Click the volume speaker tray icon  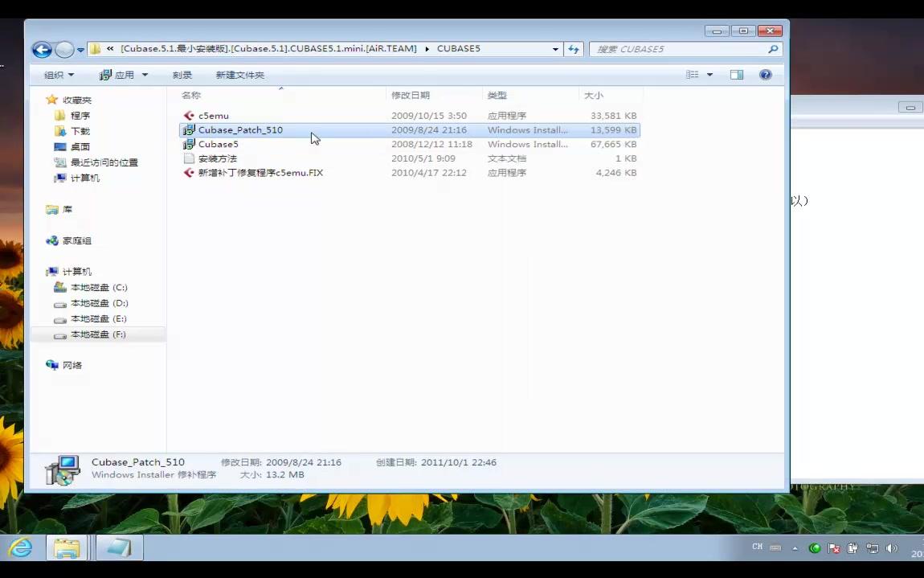tap(892, 548)
